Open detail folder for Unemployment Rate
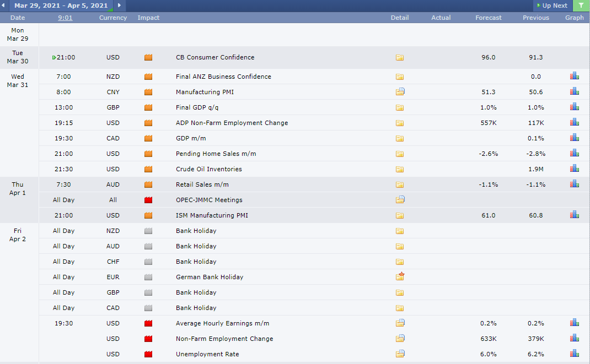Image resolution: width=590 pixels, height=364 pixels. tap(400, 354)
